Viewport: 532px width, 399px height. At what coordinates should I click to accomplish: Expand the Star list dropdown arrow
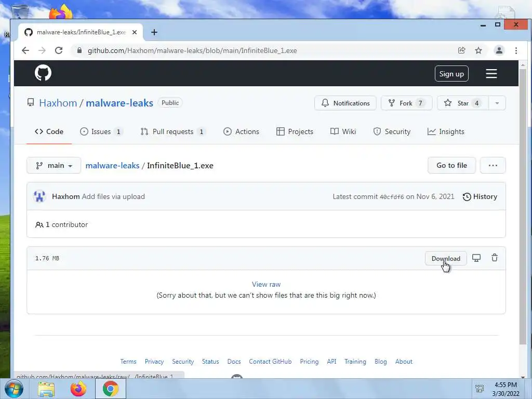tap(497, 103)
